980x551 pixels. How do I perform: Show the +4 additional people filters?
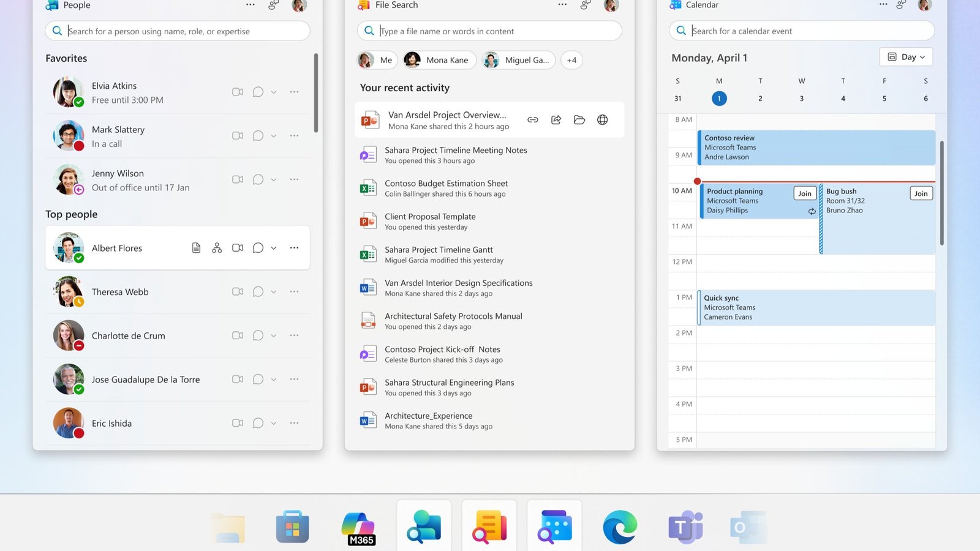(571, 60)
